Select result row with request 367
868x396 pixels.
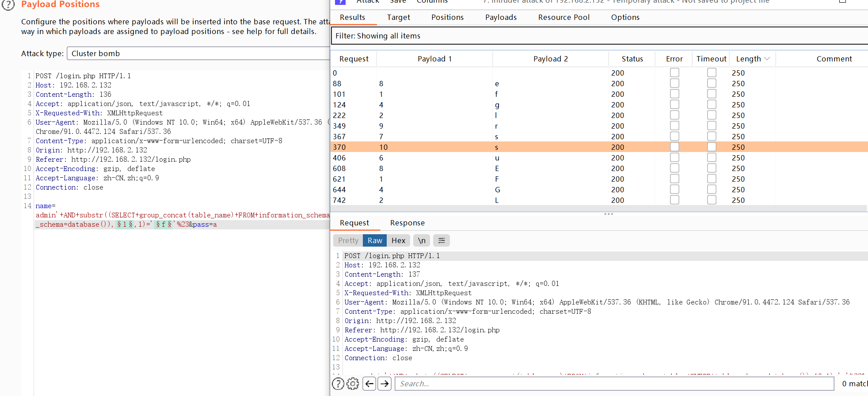pos(599,136)
